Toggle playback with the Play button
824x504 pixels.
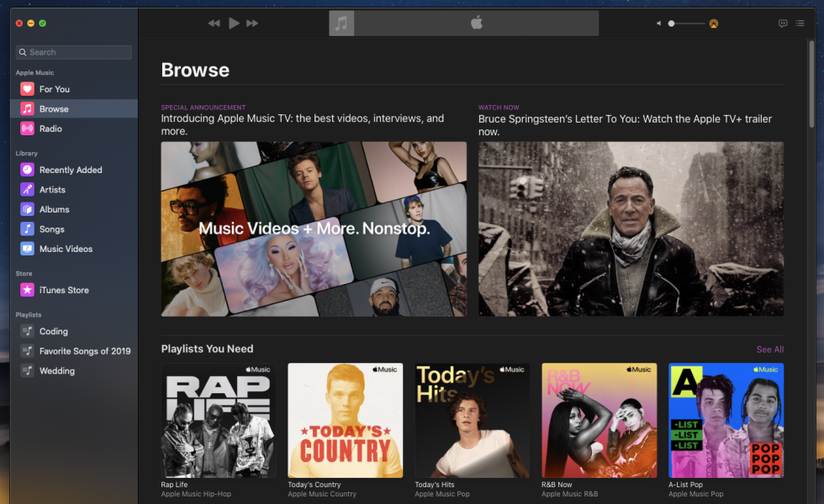233,24
